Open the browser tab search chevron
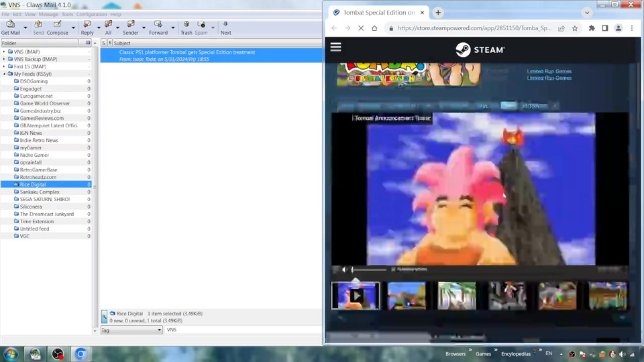Image resolution: width=644 pixels, height=362 pixels. coord(587,13)
